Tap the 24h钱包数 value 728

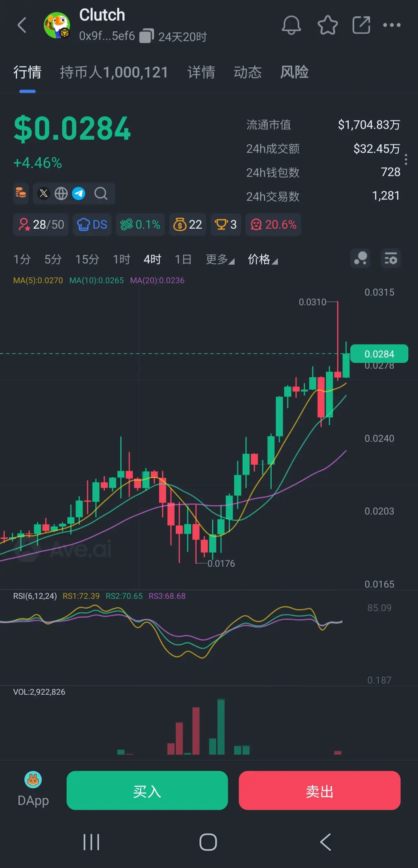click(x=391, y=172)
